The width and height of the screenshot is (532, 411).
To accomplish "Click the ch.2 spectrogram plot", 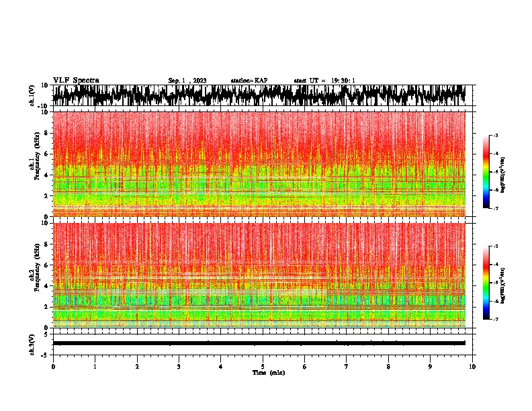I will tap(259, 275).
